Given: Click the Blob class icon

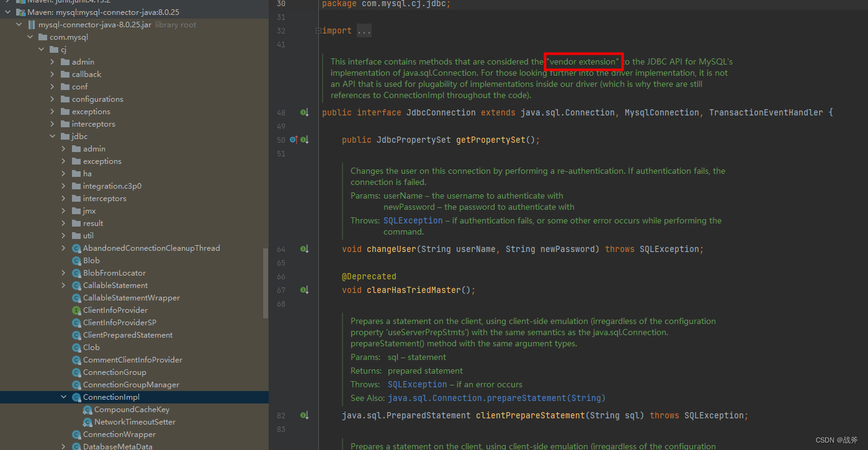Looking at the screenshot, I should [77, 261].
